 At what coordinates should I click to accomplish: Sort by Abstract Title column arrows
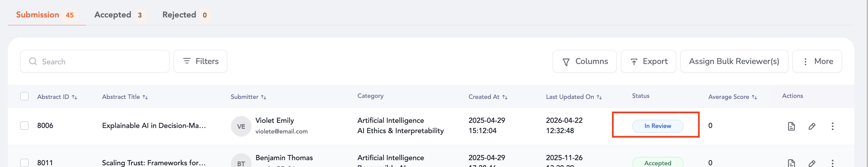pos(145,97)
